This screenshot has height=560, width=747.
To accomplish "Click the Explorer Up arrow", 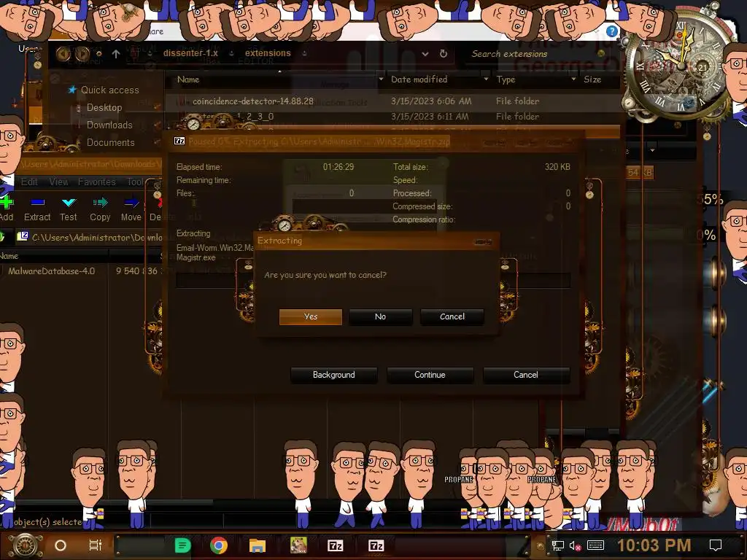I will [116, 54].
